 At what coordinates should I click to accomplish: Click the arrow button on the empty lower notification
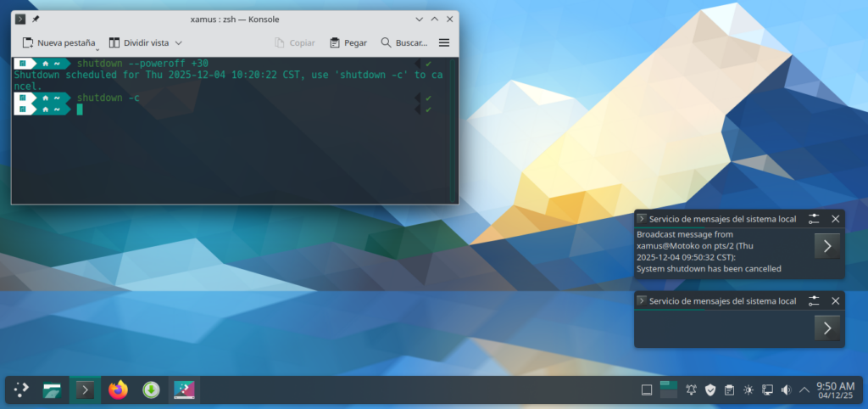[x=827, y=328]
